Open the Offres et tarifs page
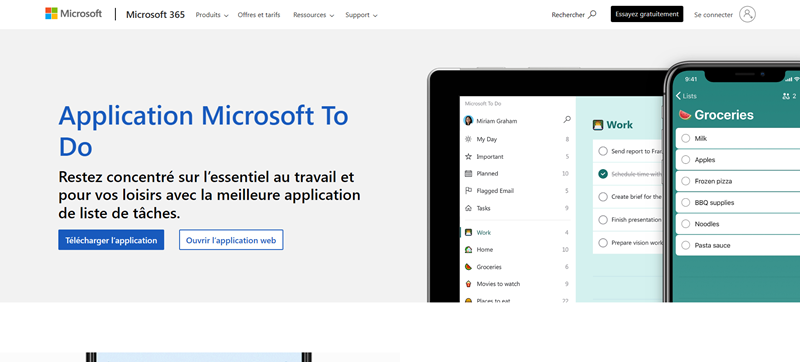 click(x=259, y=15)
